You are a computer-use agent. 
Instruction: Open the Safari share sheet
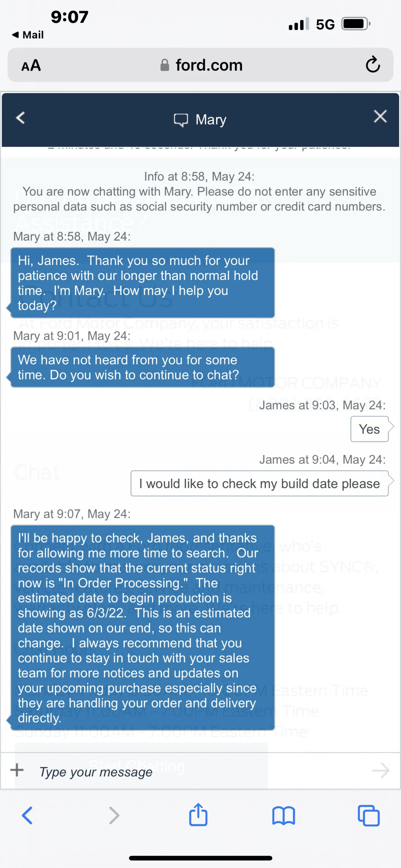(198, 815)
